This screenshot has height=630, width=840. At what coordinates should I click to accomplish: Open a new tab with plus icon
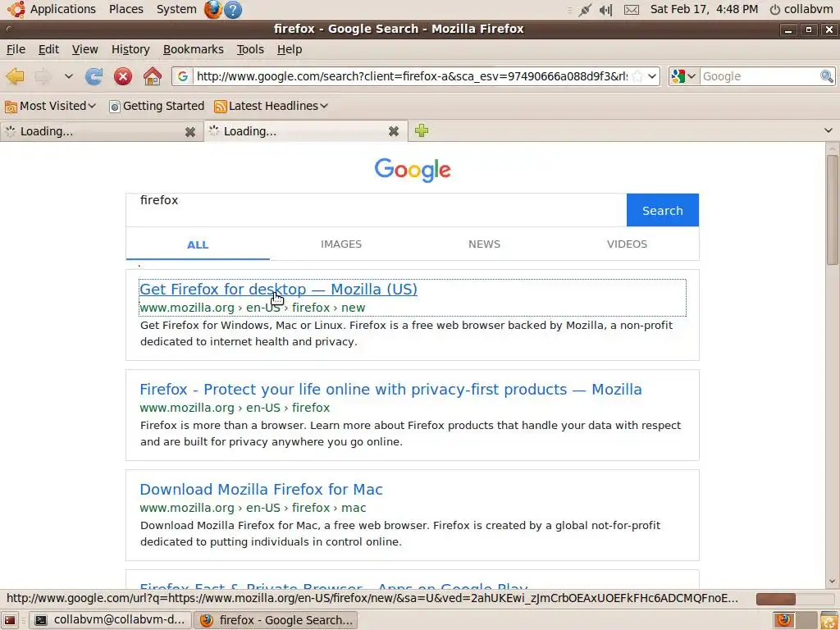pos(422,130)
